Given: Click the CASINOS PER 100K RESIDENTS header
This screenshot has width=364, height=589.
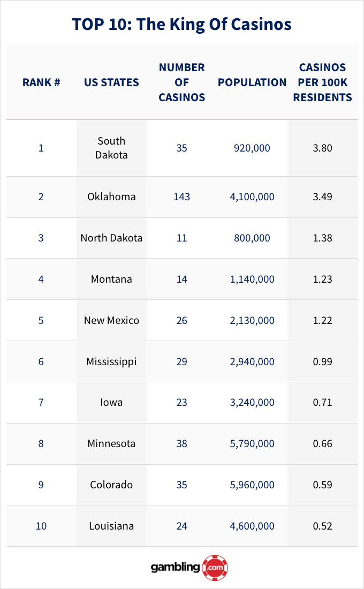Looking at the screenshot, I should click(x=322, y=82).
